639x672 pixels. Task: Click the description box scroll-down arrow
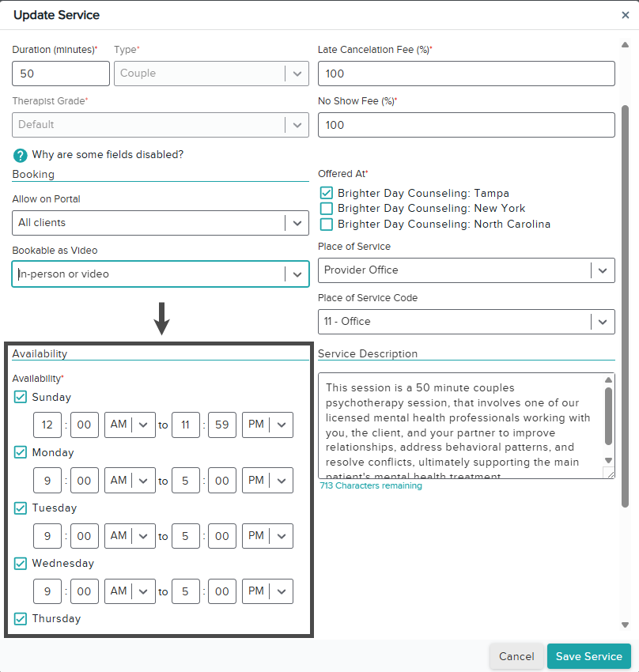click(x=608, y=460)
